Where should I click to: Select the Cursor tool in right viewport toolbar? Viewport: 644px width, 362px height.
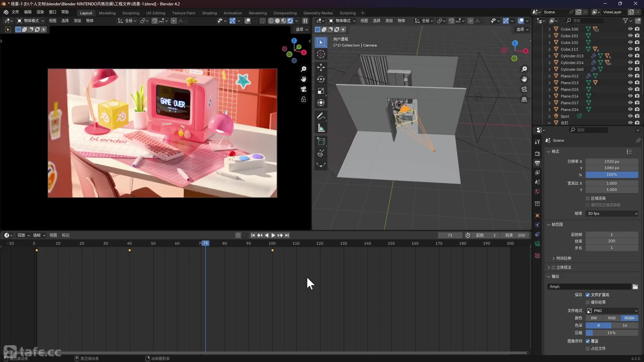321,54
